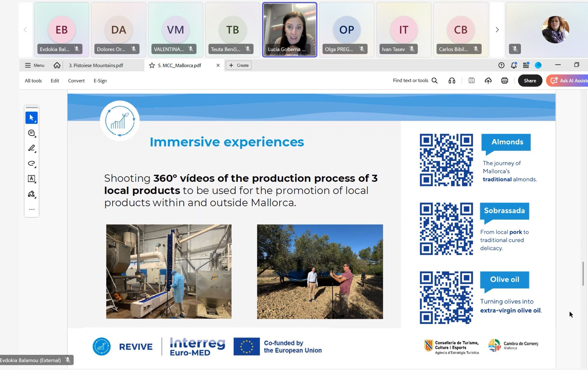Switch to 3. Pistoiese Mountains.pdf tab
The image size is (588, 370).
click(96, 65)
